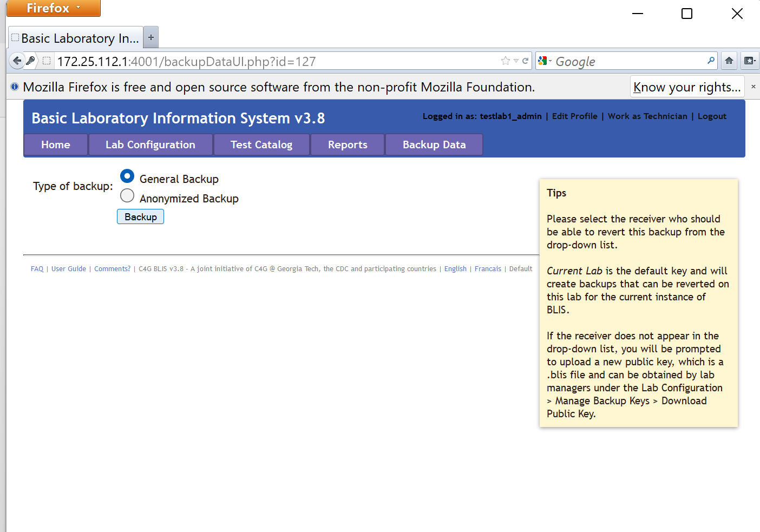760x532 pixels.
Task: Open the Google search engine selector
Action: (545, 61)
